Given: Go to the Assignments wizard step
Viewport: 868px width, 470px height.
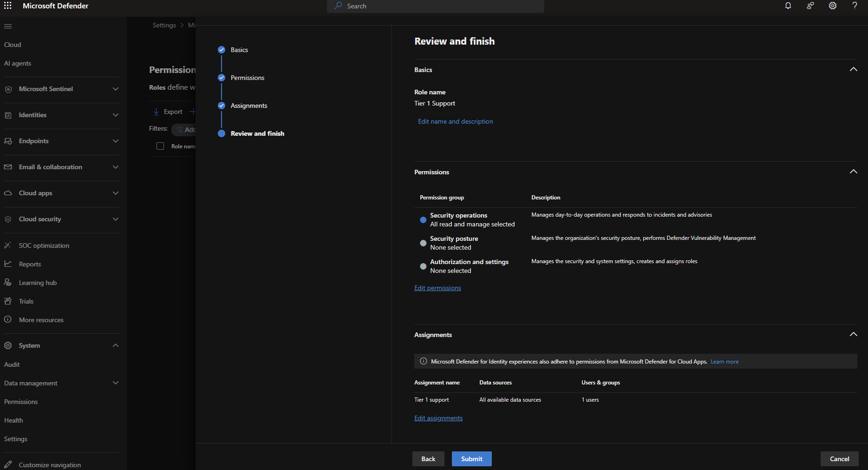Looking at the screenshot, I should click(248, 106).
